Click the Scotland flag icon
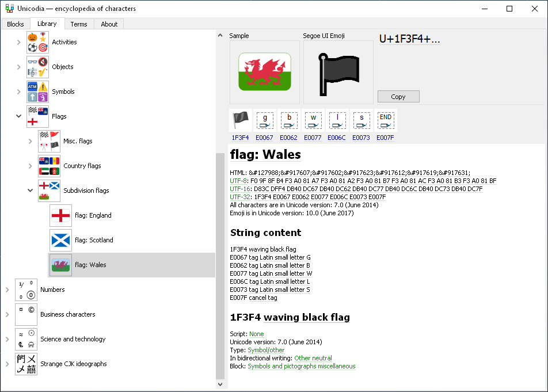Screen dimensions: 548x392 coord(61,241)
